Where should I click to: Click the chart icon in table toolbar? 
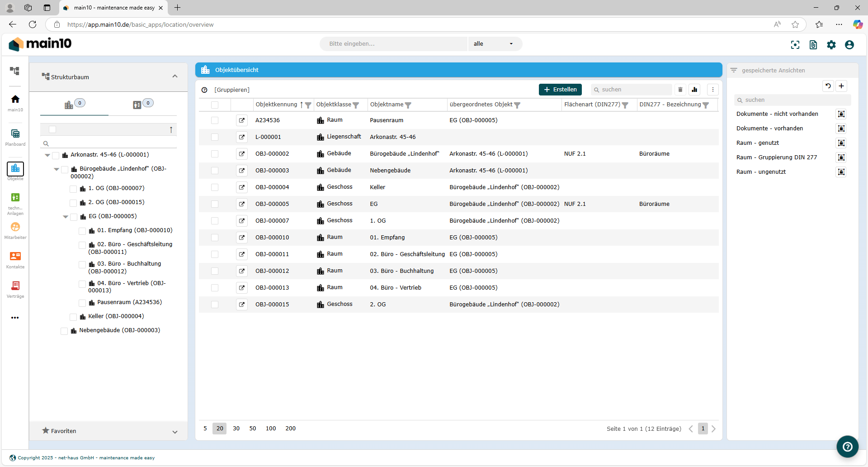pyautogui.click(x=694, y=90)
